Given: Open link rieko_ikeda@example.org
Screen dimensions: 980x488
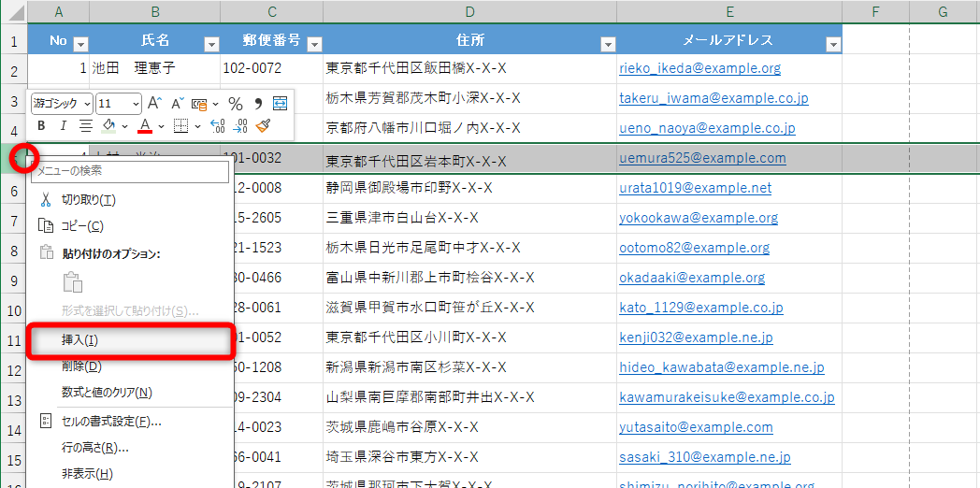Looking at the screenshot, I should click(x=700, y=68).
